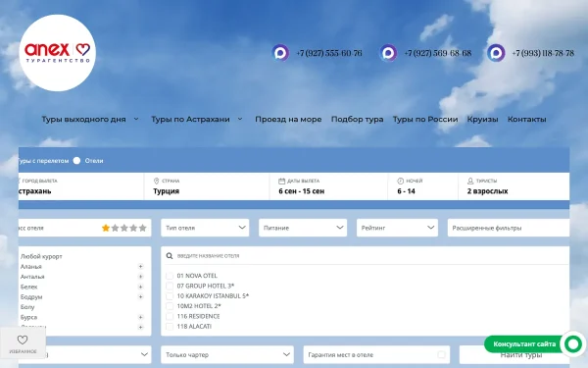Set hotel class to four stars
This screenshot has height=368, width=588.
click(x=133, y=228)
